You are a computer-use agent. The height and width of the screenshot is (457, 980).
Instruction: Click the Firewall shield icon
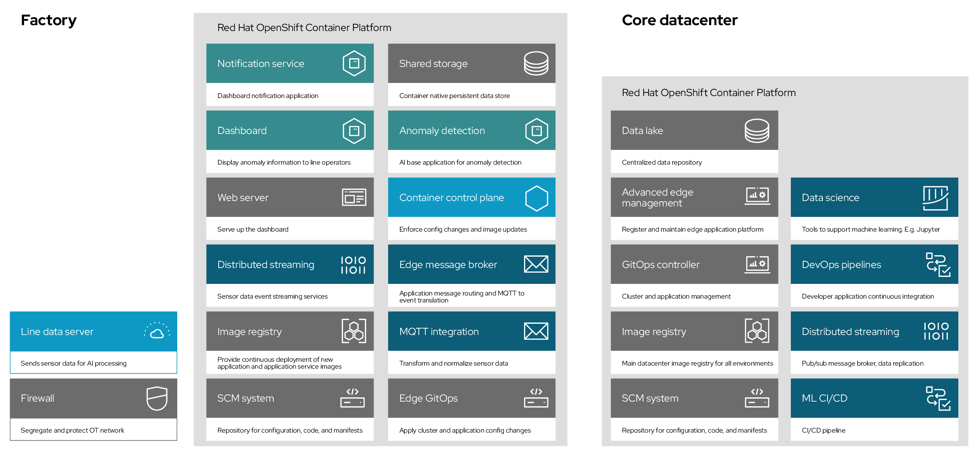pos(157,398)
